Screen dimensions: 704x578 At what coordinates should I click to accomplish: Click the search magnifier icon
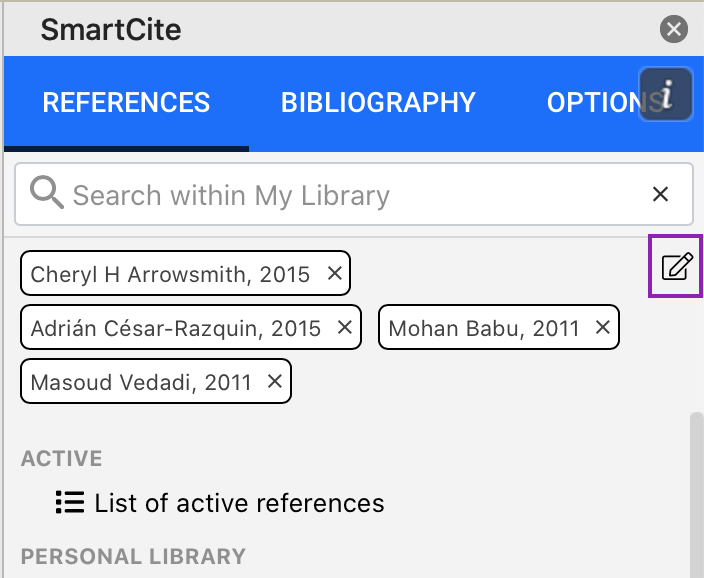(46, 194)
